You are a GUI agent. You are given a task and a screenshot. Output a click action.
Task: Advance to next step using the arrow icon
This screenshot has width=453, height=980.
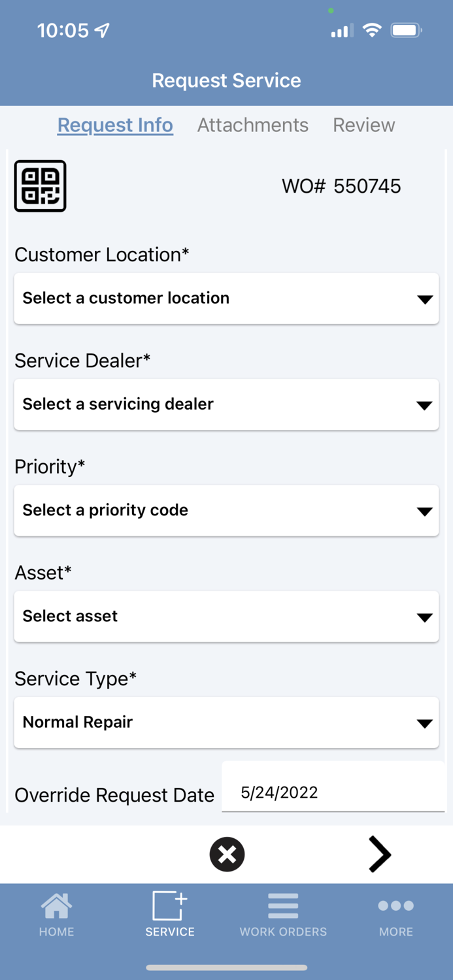click(x=380, y=854)
